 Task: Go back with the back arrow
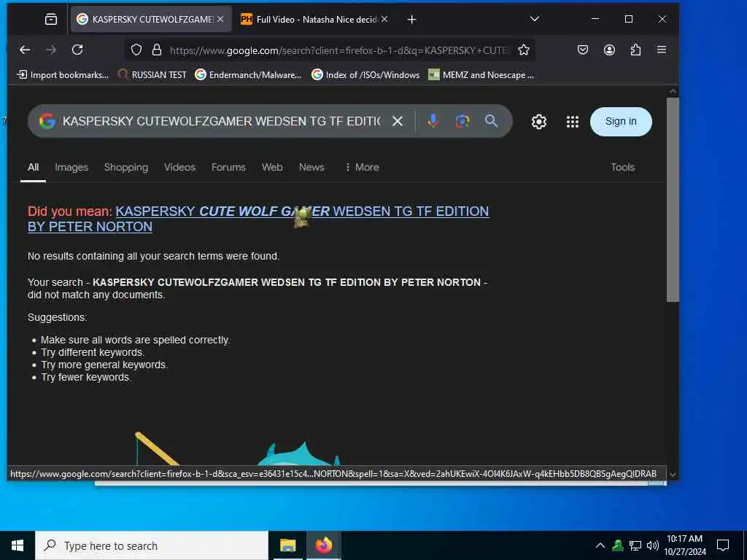(25, 50)
